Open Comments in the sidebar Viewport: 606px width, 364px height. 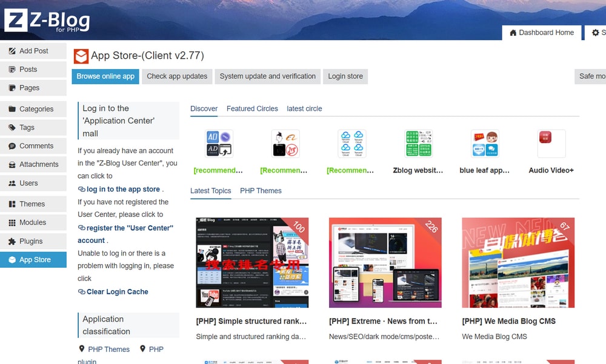[33, 146]
